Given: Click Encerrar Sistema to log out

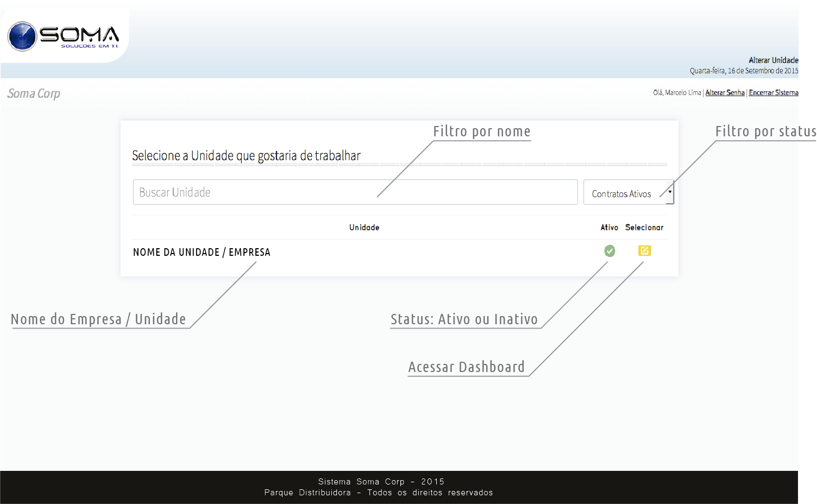Looking at the screenshot, I should (x=773, y=93).
